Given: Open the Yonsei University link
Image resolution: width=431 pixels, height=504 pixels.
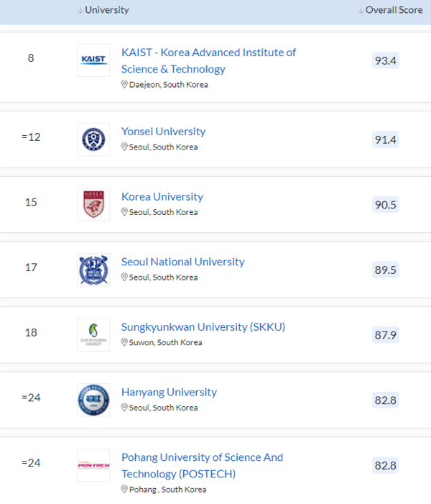Looking at the screenshot, I should click(x=163, y=132).
